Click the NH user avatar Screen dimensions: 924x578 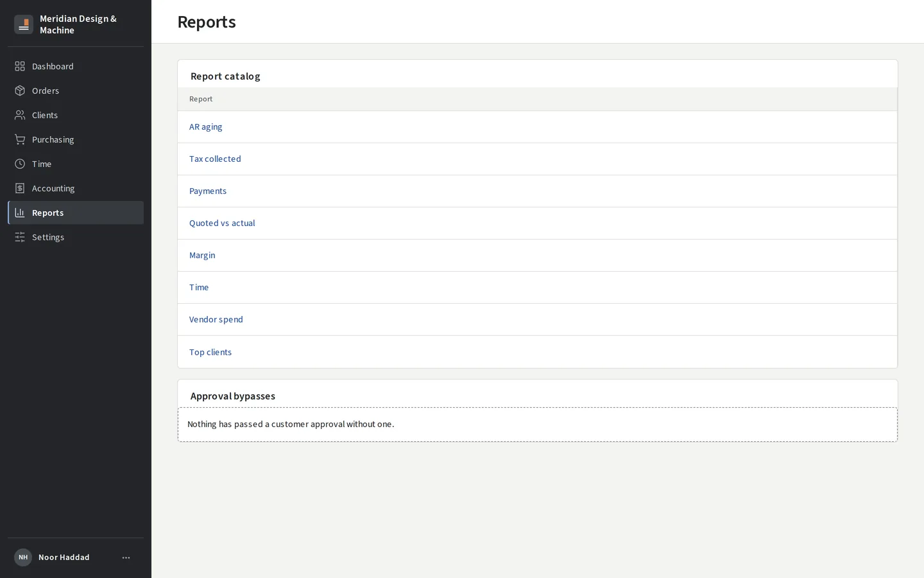pyautogui.click(x=23, y=557)
